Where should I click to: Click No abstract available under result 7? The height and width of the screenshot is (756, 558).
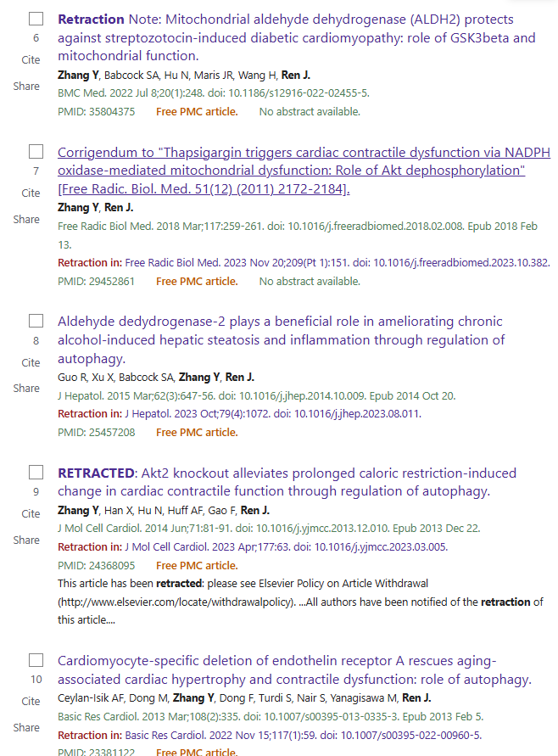click(310, 282)
